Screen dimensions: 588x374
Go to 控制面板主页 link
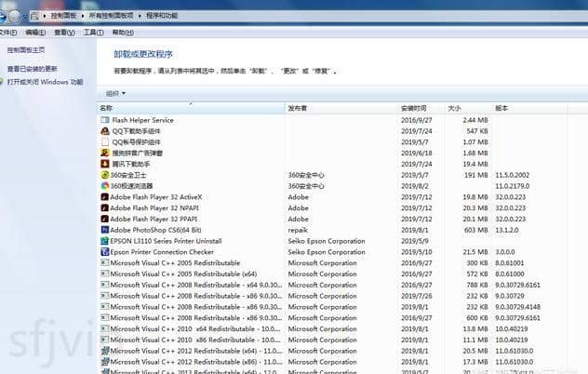(x=26, y=50)
